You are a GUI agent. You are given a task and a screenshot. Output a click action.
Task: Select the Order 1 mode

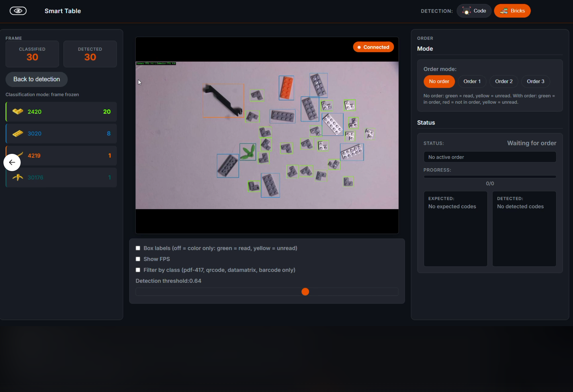click(472, 81)
